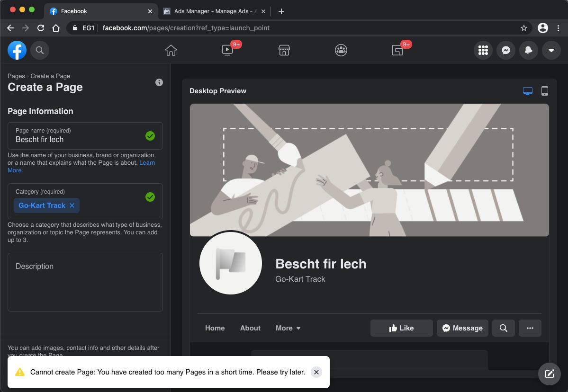The image size is (568, 392).
Task: Click the Page name input field
Action: (x=85, y=136)
